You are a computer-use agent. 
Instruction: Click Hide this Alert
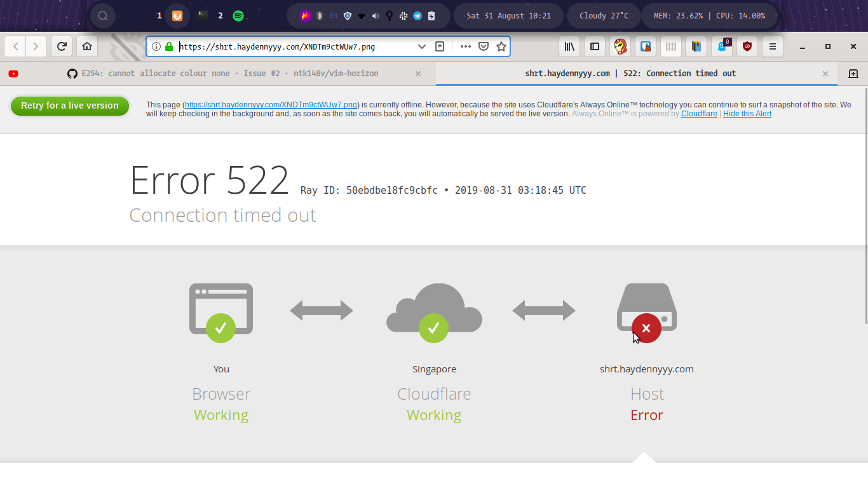747,114
